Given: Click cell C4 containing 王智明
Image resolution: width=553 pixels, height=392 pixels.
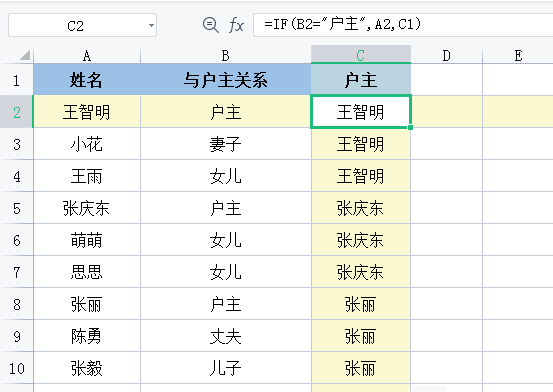Looking at the screenshot, I should coord(361,176).
